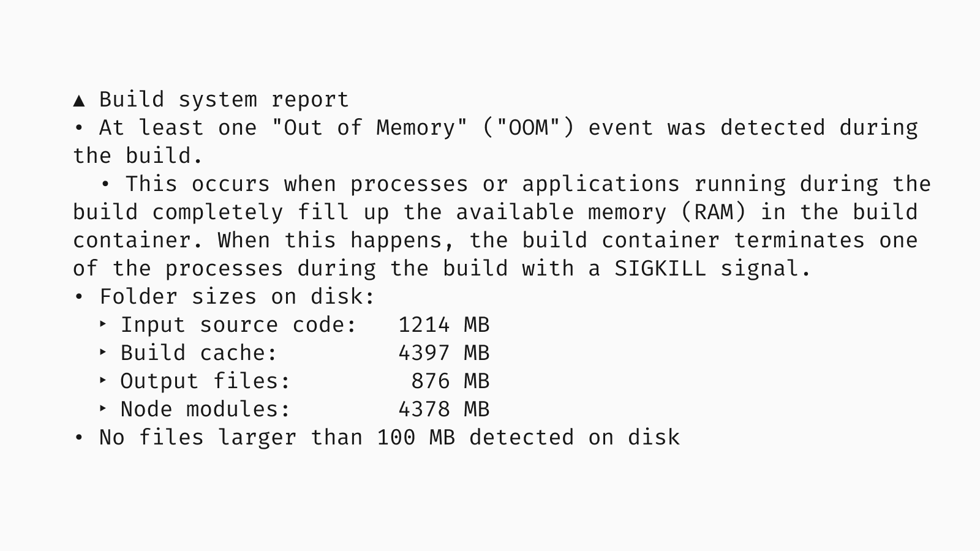Click the bullet before "Folder sizes on disk"
This screenshot has height=551, width=980.
coord(78,297)
